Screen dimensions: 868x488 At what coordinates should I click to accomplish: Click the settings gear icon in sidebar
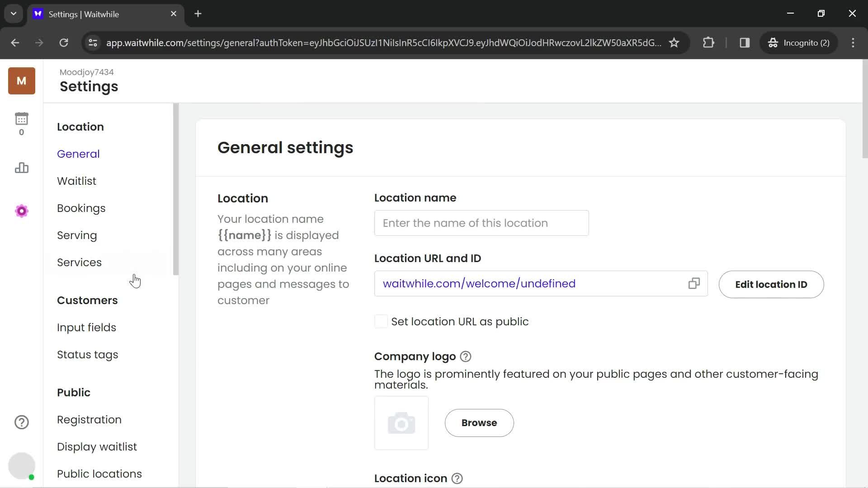21,211
